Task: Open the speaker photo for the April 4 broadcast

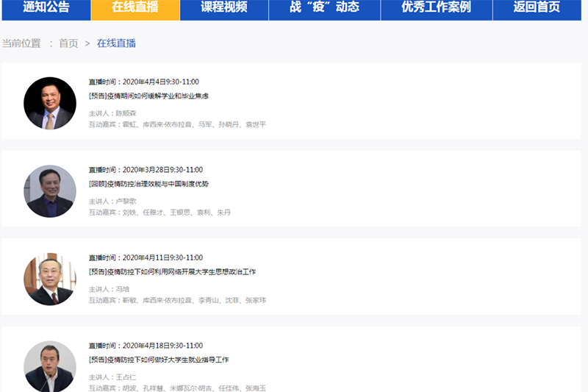Action: 50,104
